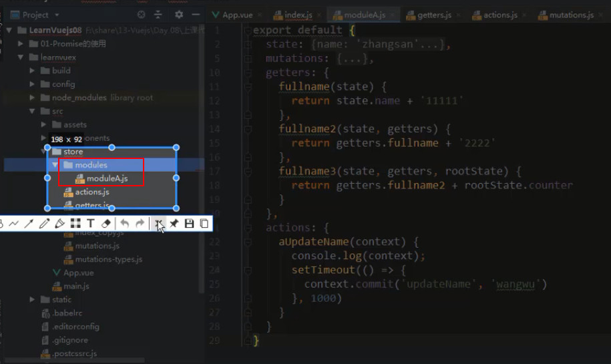Select the text annotation tool
Image resolution: width=611 pixels, height=364 pixels.
click(x=90, y=223)
